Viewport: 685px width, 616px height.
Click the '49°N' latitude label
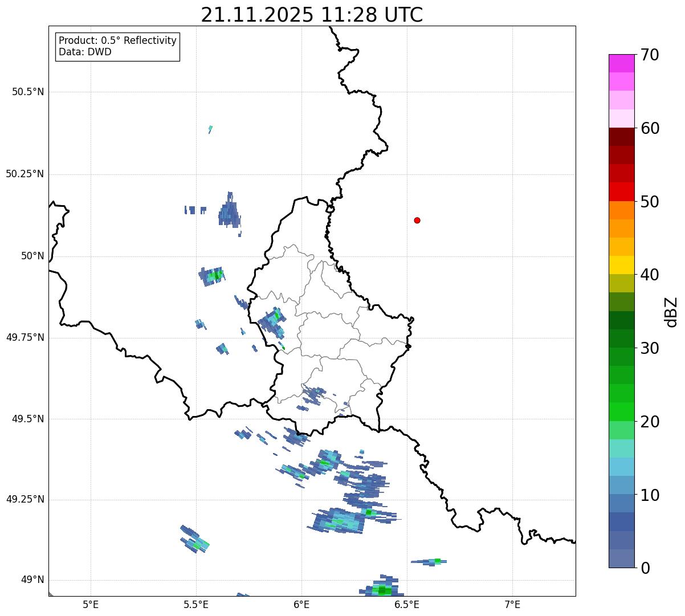32,580
